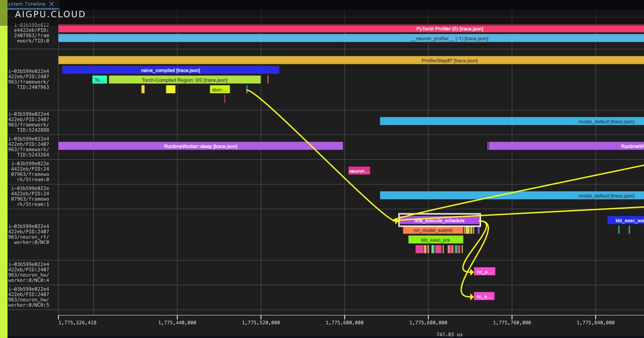Select the PyTorch Profiler (0) trace bar
644x338 pixels.
point(351,28)
